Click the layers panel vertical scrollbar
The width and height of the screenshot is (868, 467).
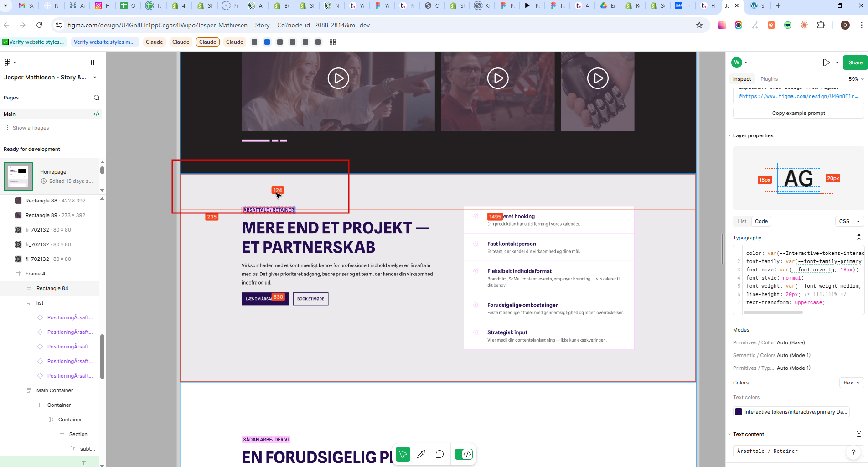pos(102,357)
